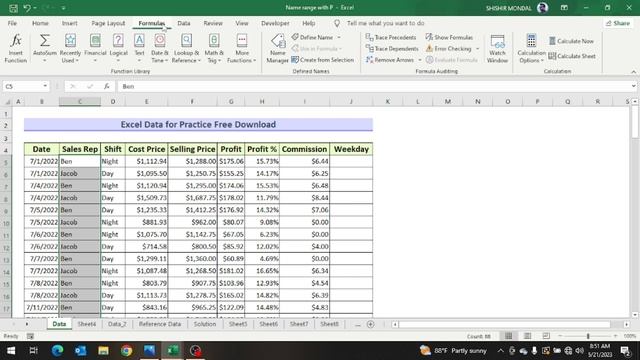Add a new sheet with plus icon

371,324
